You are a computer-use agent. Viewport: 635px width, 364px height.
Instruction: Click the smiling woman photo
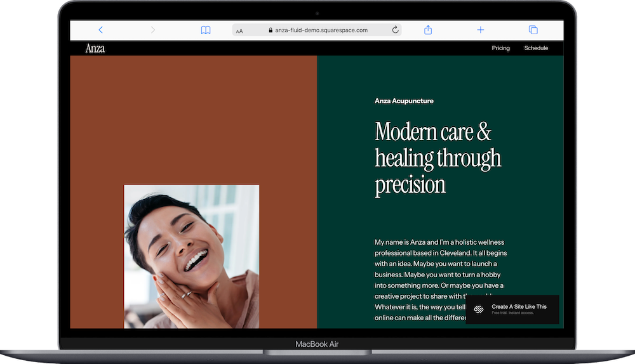coord(192,256)
